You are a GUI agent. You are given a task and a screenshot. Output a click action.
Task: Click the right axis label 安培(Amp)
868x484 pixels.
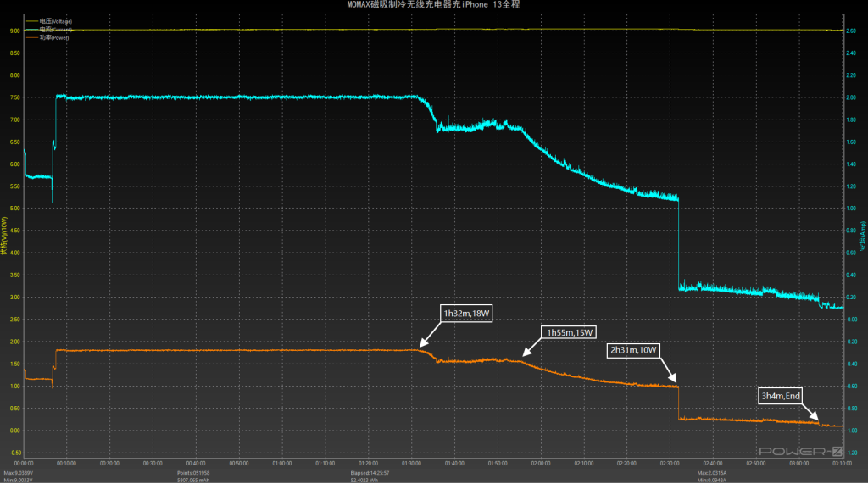pyautogui.click(x=862, y=236)
